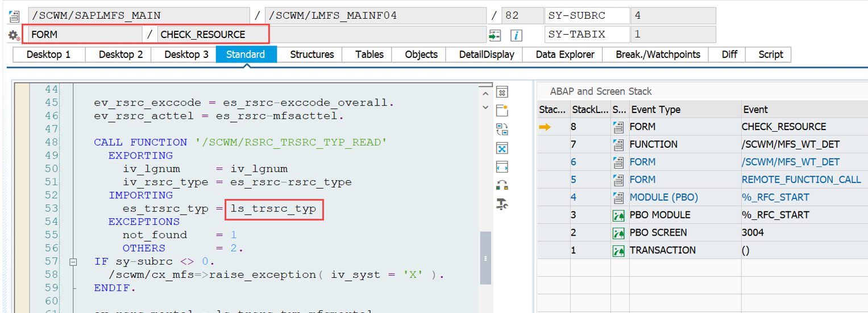
Task: Collapse the IF block at line 57
Action: click(x=73, y=262)
